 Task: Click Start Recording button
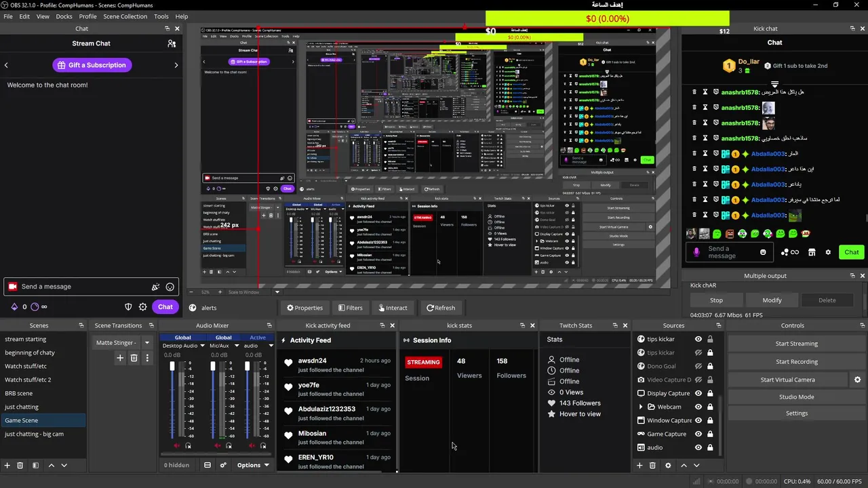pyautogui.click(x=796, y=361)
